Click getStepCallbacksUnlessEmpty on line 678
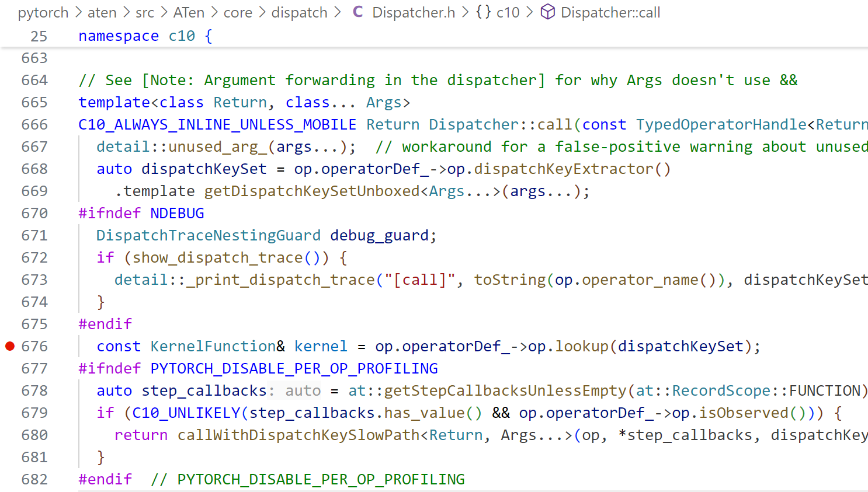 click(505, 391)
